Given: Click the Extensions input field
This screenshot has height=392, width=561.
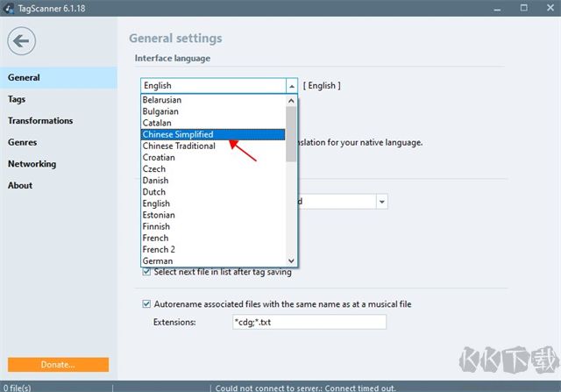Looking at the screenshot, I should click(x=309, y=322).
